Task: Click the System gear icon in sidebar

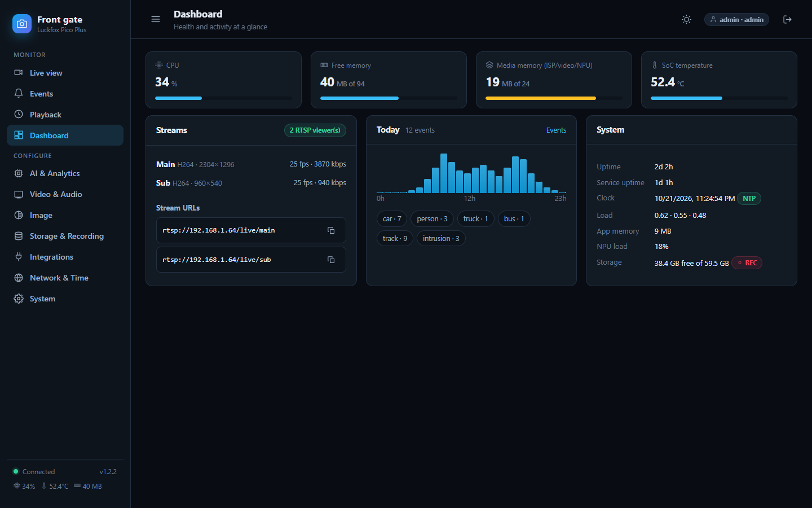Action: click(19, 299)
